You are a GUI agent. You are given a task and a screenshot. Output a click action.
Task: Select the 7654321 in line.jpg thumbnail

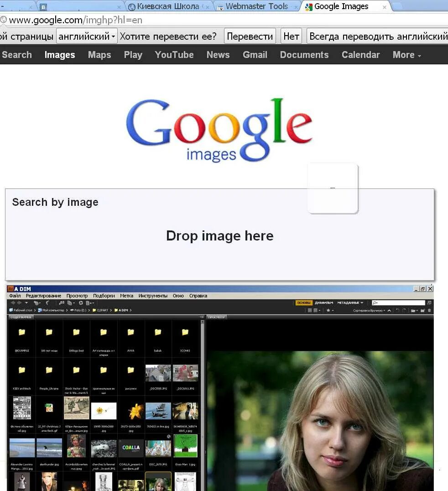(x=158, y=411)
